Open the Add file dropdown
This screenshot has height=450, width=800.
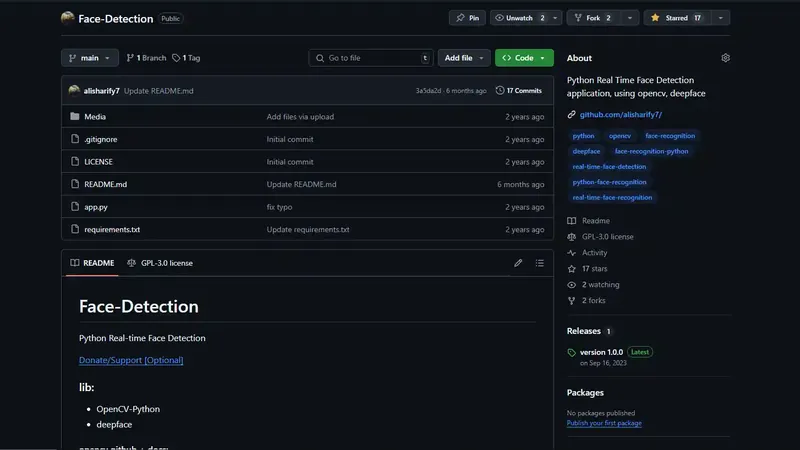coord(464,58)
